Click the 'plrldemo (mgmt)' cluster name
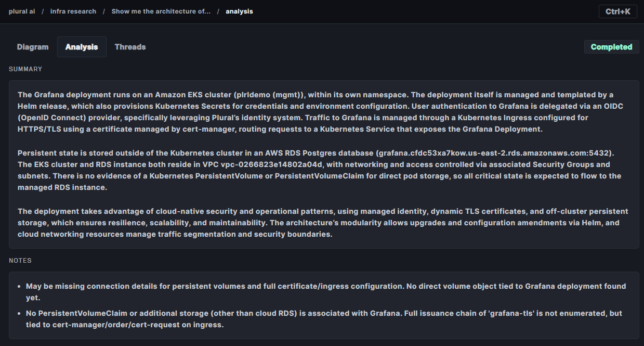Viewport: 644px width, 346px height. [278, 95]
